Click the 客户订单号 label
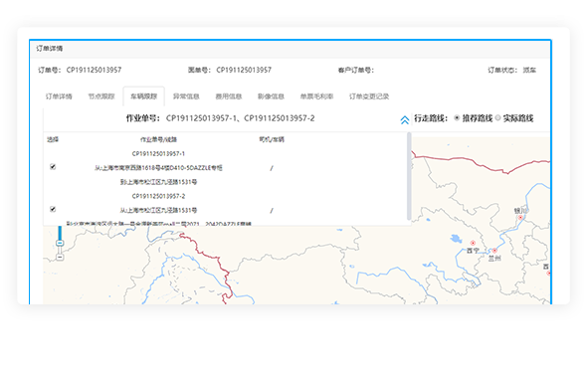Screen dimensions: 588x377 (x=355, y=70)
